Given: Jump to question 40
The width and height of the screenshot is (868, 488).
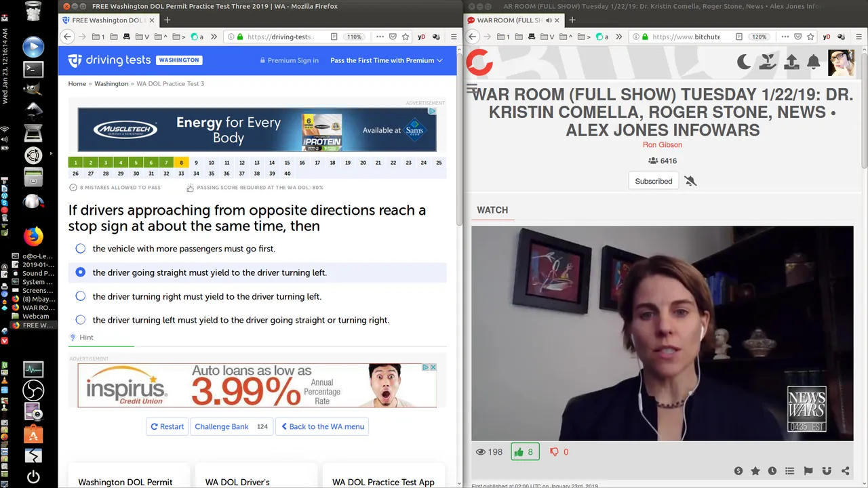Looking at the screenshot, I should pos(287,174).
